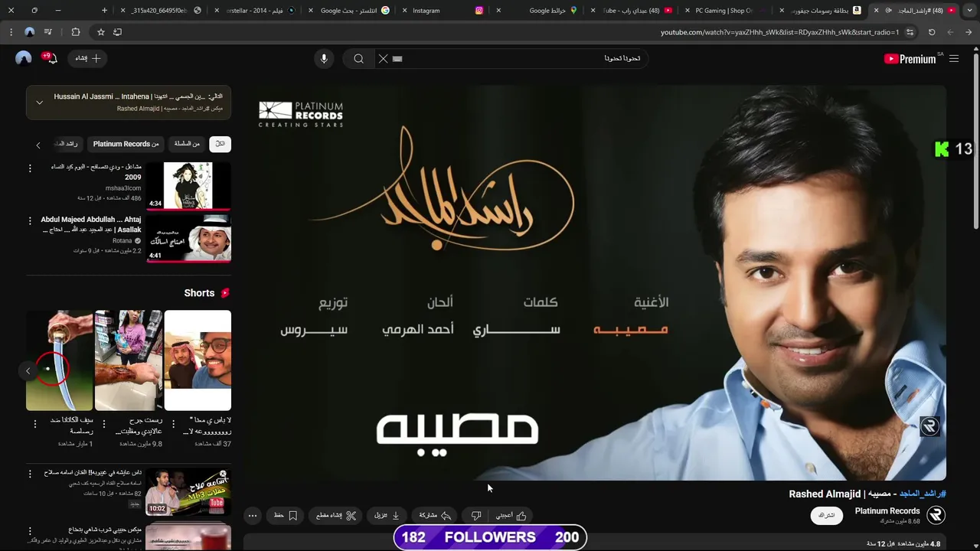The height and width of the screenshot is (551, 980).
Task: Go back with browser back arrow
Action: (969, 32)
